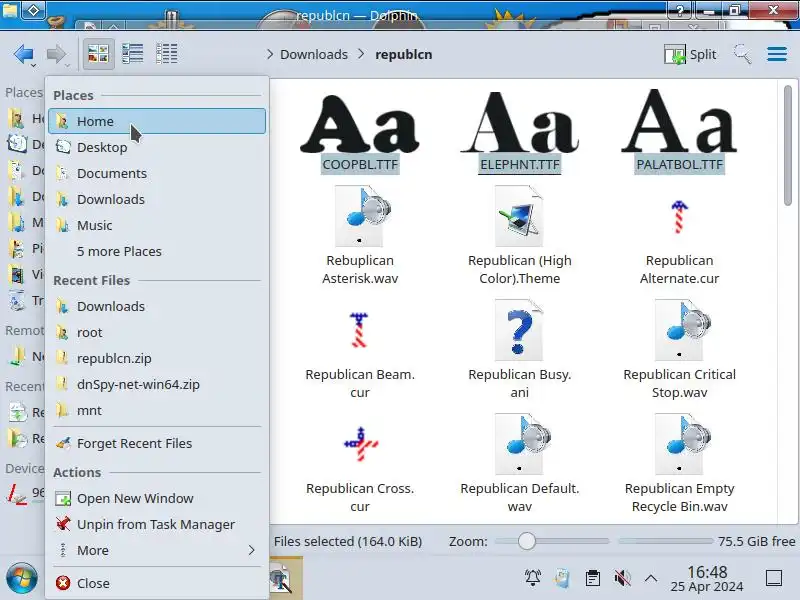Select Music in the Places menu

coord(157,226)
